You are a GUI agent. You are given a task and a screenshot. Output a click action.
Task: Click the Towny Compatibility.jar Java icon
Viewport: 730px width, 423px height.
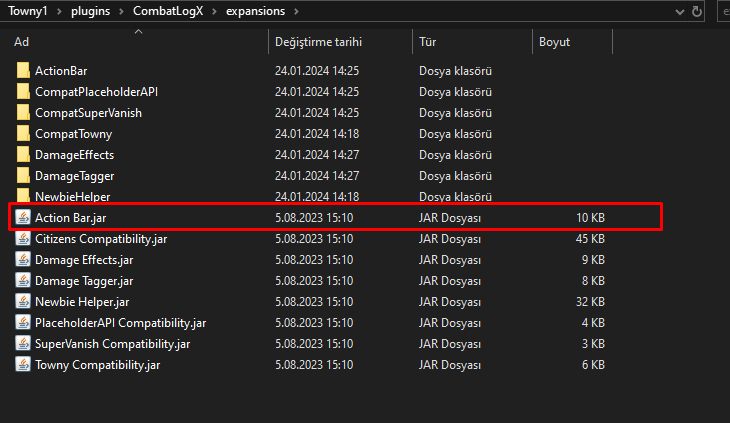click(x=23, y=364)
